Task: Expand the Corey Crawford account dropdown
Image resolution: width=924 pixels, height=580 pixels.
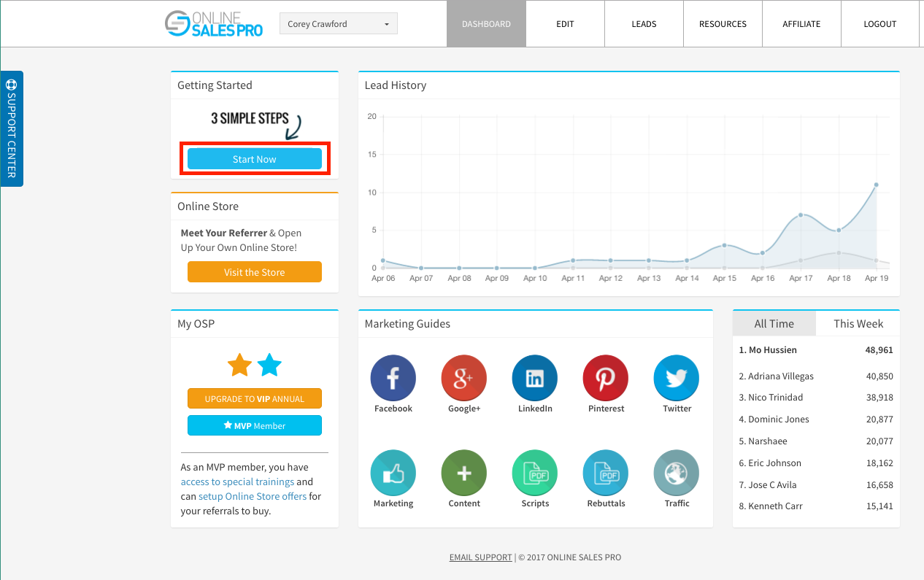Action: pyautogui.click(x=339, y=24)
